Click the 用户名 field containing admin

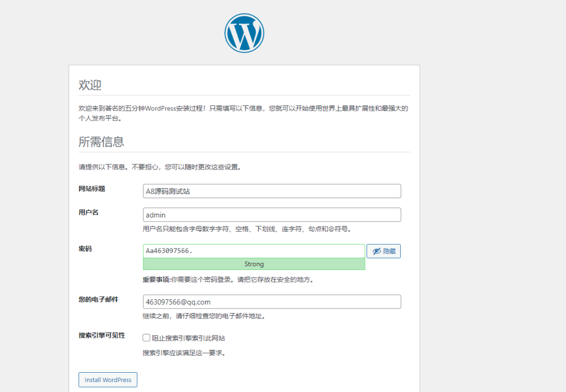click(x=271, y=215)
